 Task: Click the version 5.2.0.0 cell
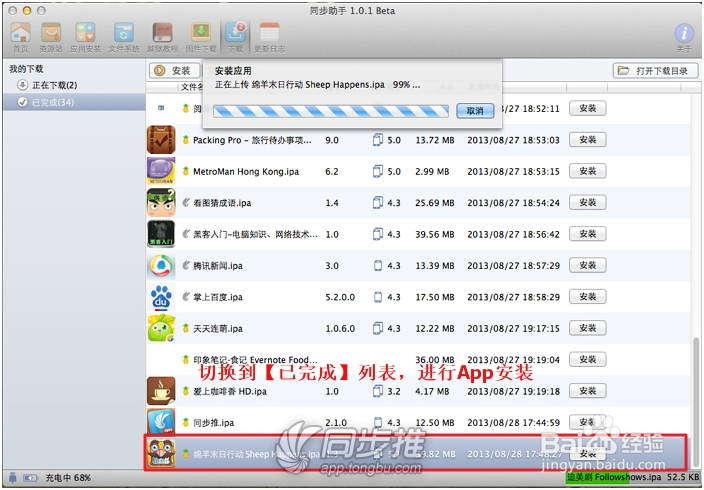pos(340,297)
